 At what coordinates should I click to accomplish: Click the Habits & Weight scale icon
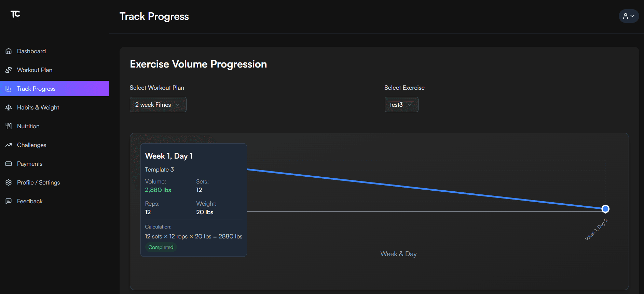point(9,107)
